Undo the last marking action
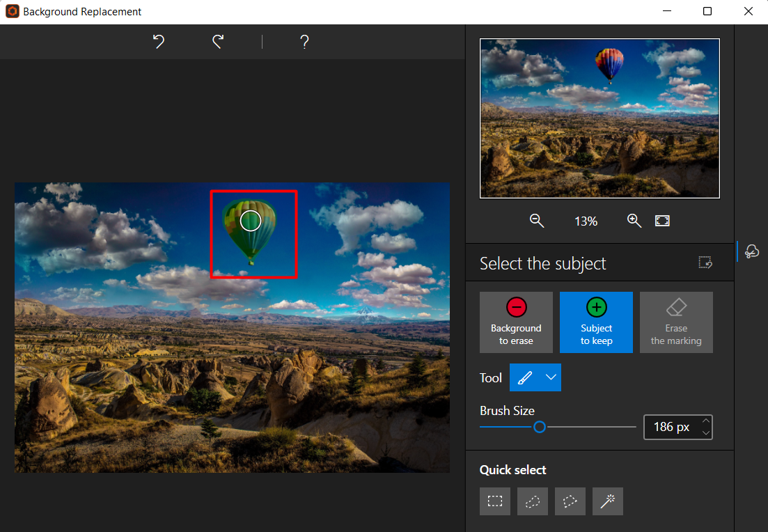 pyautogui.click(x=158, y=42)
